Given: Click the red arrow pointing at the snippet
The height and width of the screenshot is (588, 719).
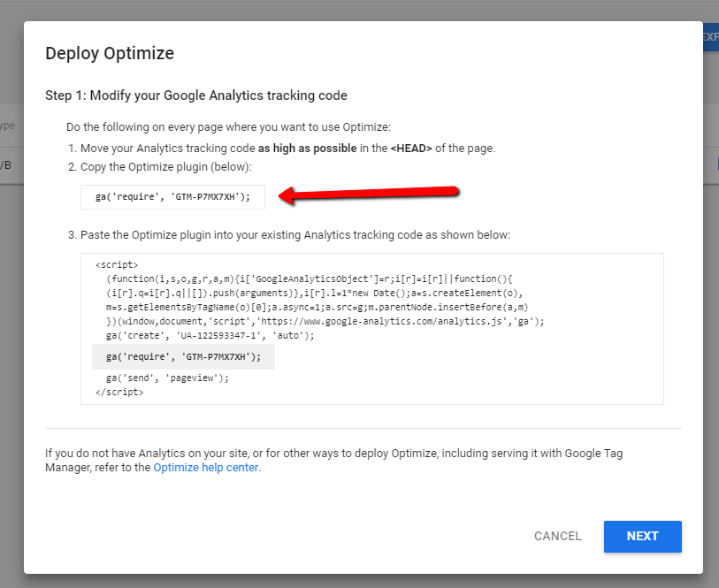Looking at the screenshot, I should click(x=371, y=194).
